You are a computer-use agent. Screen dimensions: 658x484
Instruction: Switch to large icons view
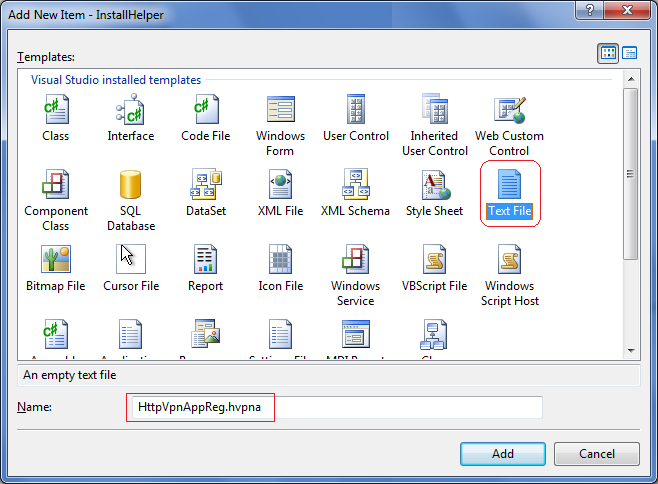click(608, 53)
